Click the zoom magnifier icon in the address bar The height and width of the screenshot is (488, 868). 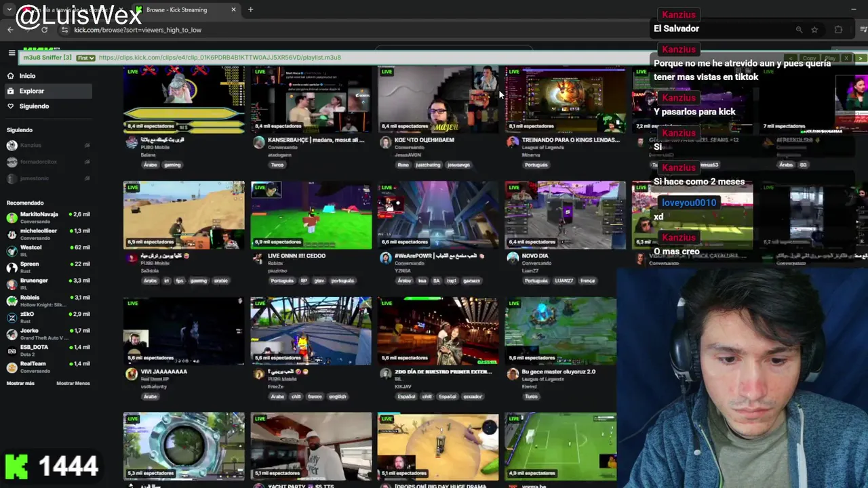click(x=799, y=30)
